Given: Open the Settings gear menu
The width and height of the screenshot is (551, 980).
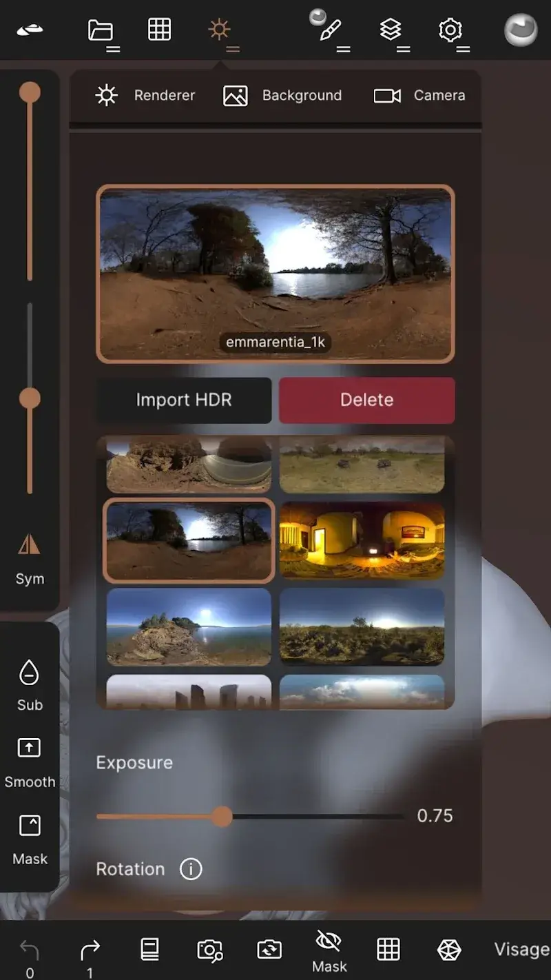Looking at the screenshot, I should (x=450, y=31).
